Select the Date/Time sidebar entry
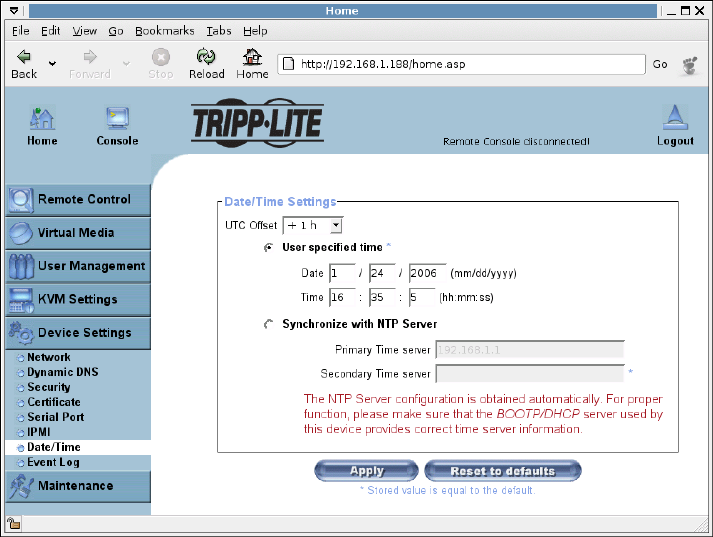 (78, 447)
